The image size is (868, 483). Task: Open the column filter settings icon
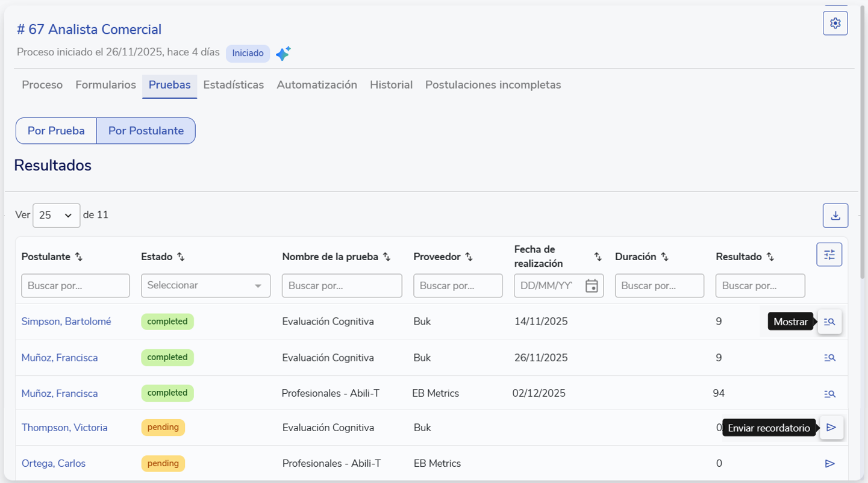click(x=829, y=255)
